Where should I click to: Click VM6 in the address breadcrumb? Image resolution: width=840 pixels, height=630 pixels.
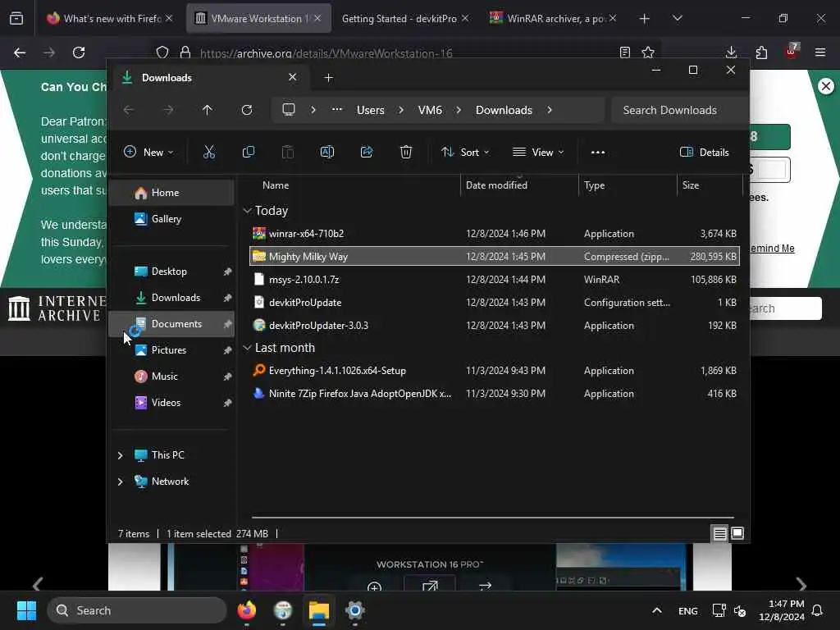(x=430, y=110)
